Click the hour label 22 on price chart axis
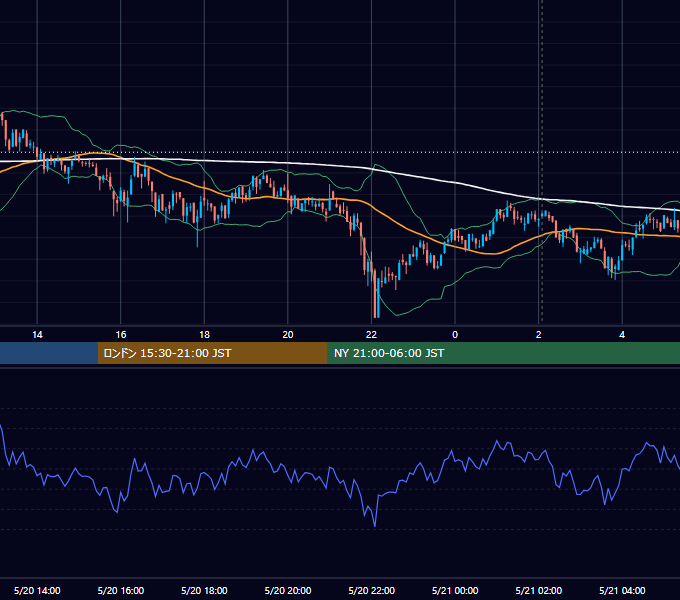 (x=372, y=335)
